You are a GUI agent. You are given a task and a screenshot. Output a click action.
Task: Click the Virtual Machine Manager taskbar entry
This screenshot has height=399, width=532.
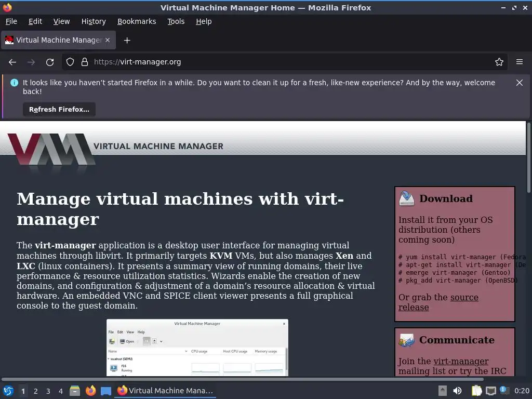click(165, 391)
